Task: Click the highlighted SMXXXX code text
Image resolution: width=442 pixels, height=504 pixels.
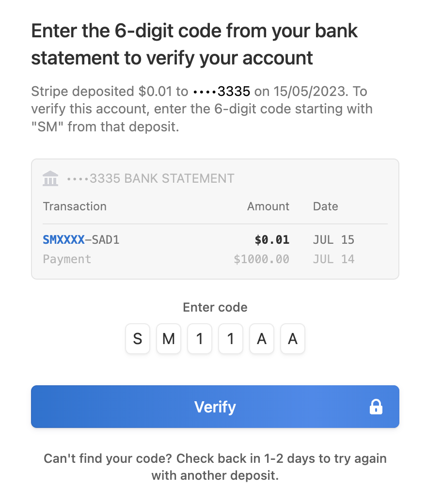Action: pos(63,239)
